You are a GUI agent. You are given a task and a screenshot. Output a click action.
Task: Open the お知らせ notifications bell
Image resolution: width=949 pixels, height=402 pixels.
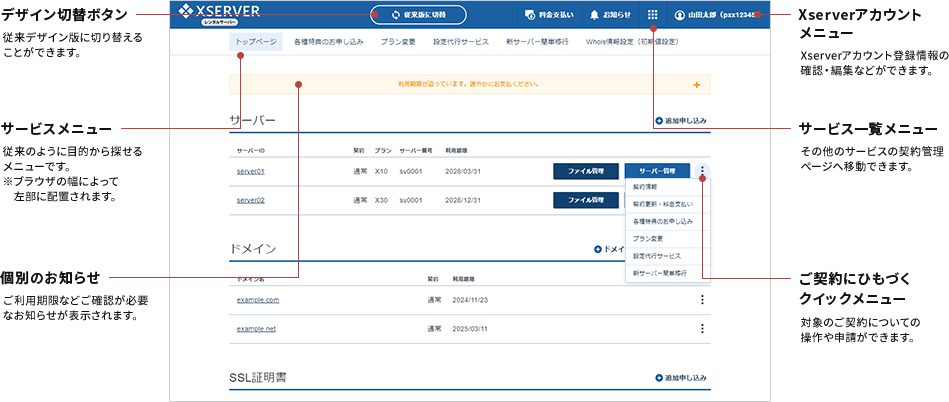pos(610,15)
